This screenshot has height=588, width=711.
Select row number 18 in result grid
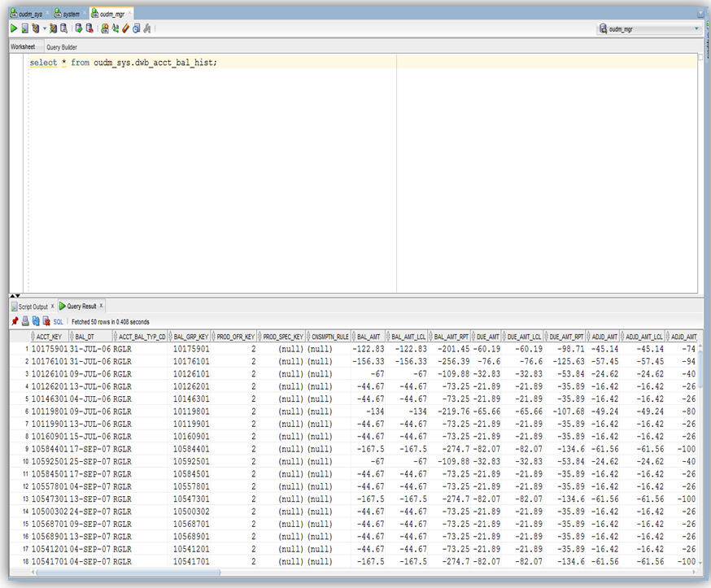25,561
